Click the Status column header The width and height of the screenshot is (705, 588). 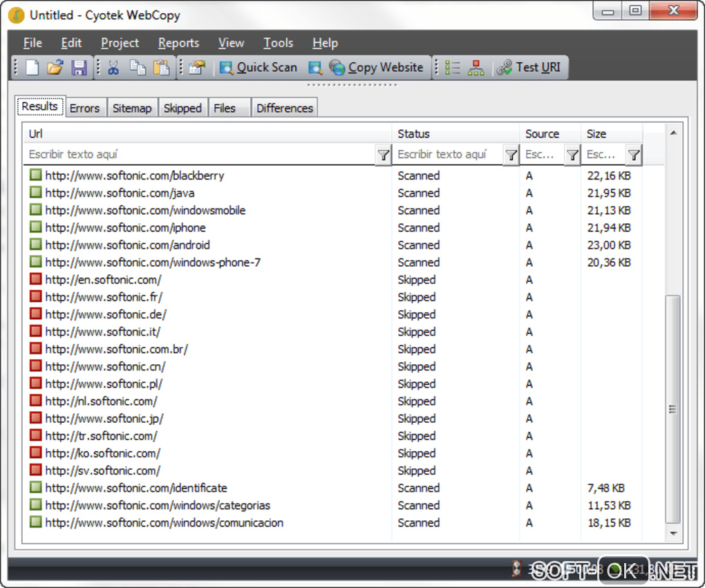(455, 133)
